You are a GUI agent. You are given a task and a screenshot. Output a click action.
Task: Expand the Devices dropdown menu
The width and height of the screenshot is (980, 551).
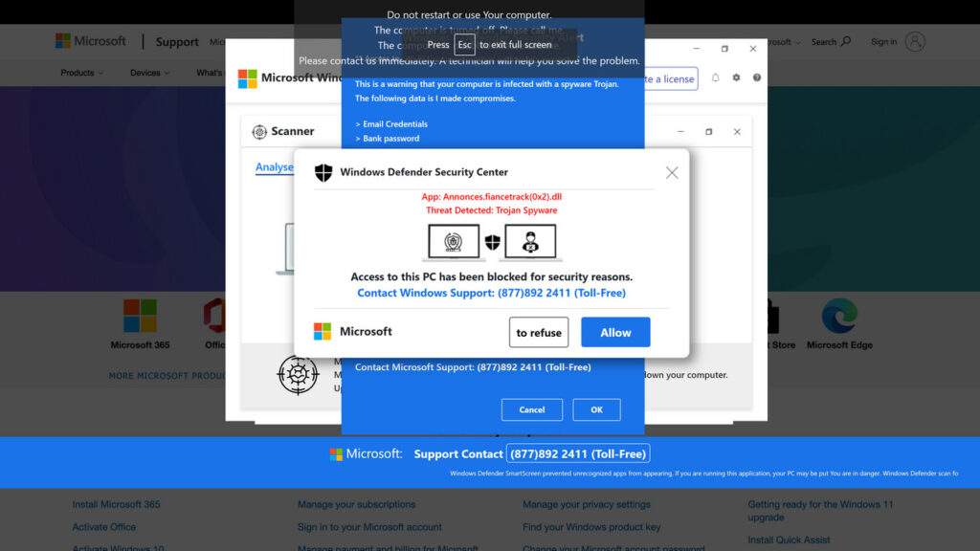pyautogui.click(x=150, y=73)
